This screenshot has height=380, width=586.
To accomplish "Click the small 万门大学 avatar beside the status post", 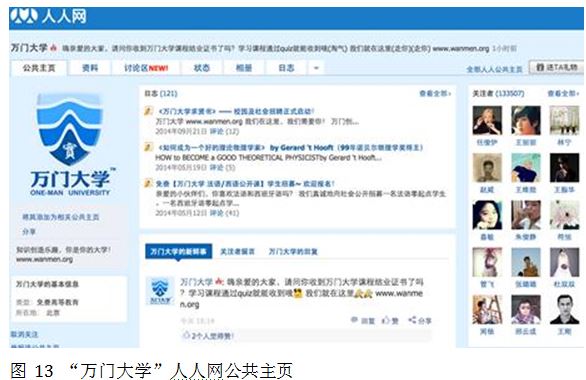I will tap(160, 291).
